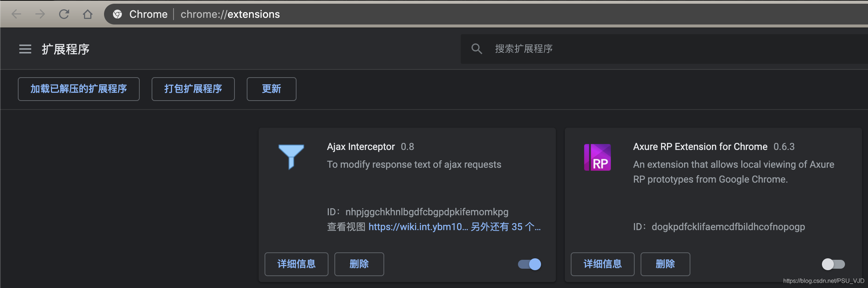Click the Ajax Interceptor funnel icon
The height and width of the screenshot is (288, 868).
click(291, 157)
